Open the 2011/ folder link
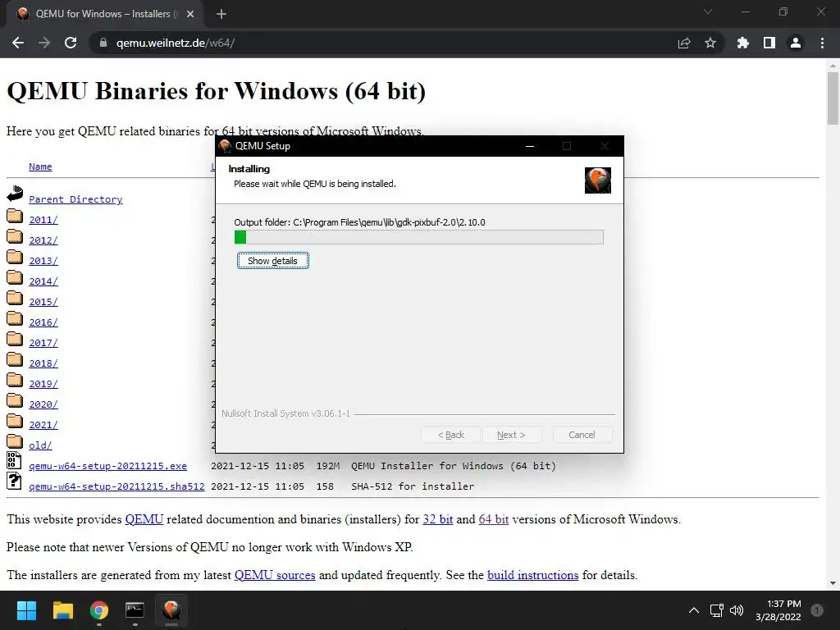This screenshot has width=840, height=630. coord(43,220)
